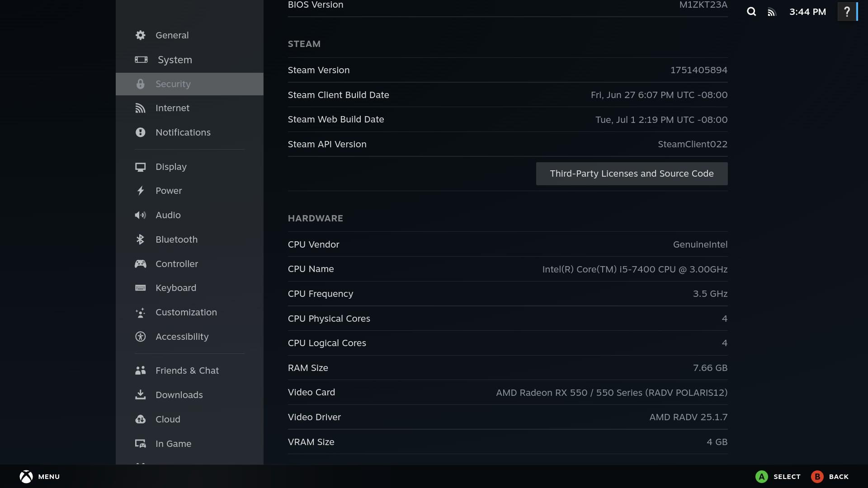This screenshot has width=868, height=488.
Task: Click the CPU Frequency value 3.5 GHz
Action: point(710,294)
